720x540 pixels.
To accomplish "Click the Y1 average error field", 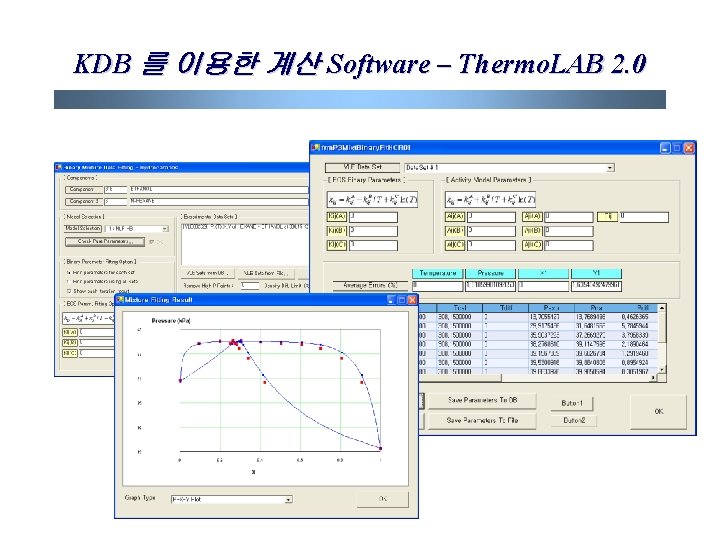I will coord(596,286).
